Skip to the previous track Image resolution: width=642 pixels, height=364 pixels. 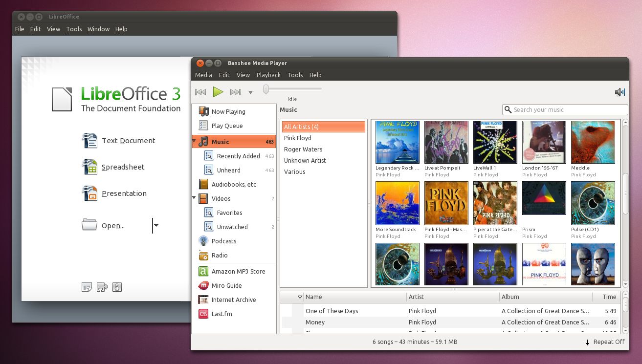click(200, 92)
